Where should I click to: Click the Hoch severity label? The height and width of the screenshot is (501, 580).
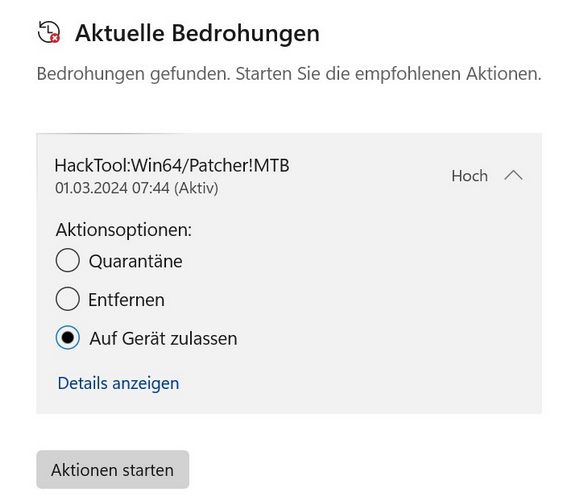tap(469, 176)
